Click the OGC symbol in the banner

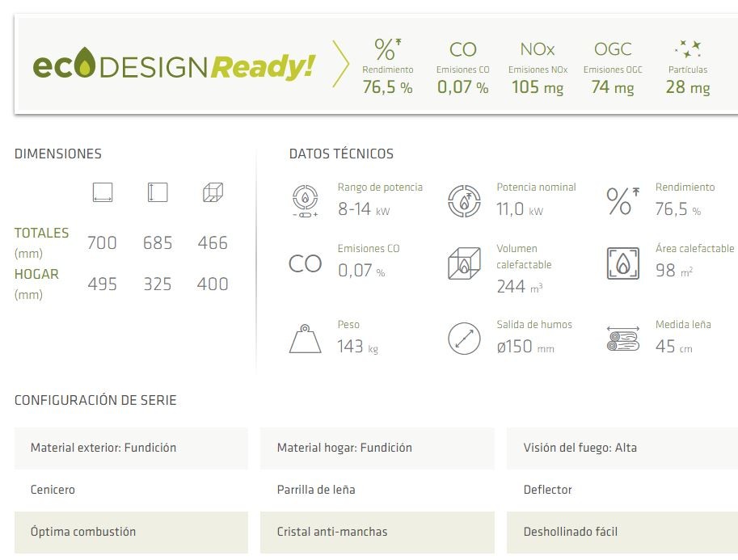pos(613,49)
